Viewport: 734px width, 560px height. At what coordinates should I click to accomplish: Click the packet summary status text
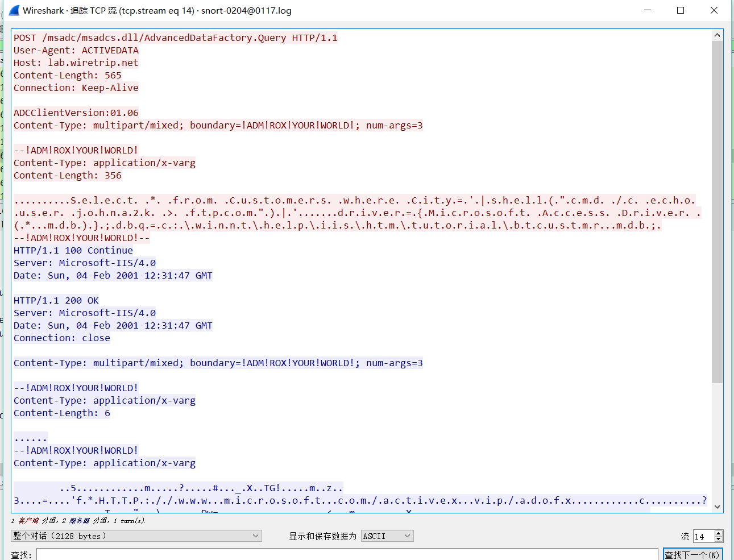click(x=78, y=520)
